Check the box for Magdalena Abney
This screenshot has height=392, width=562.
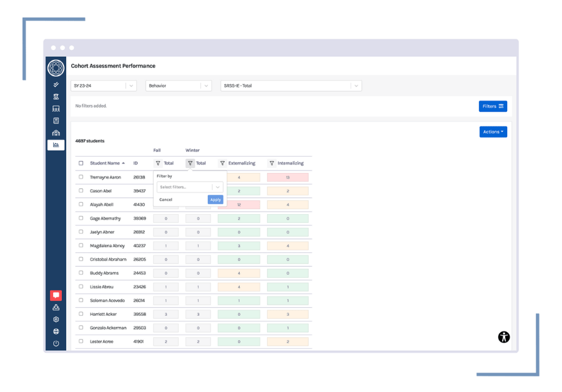81,245
